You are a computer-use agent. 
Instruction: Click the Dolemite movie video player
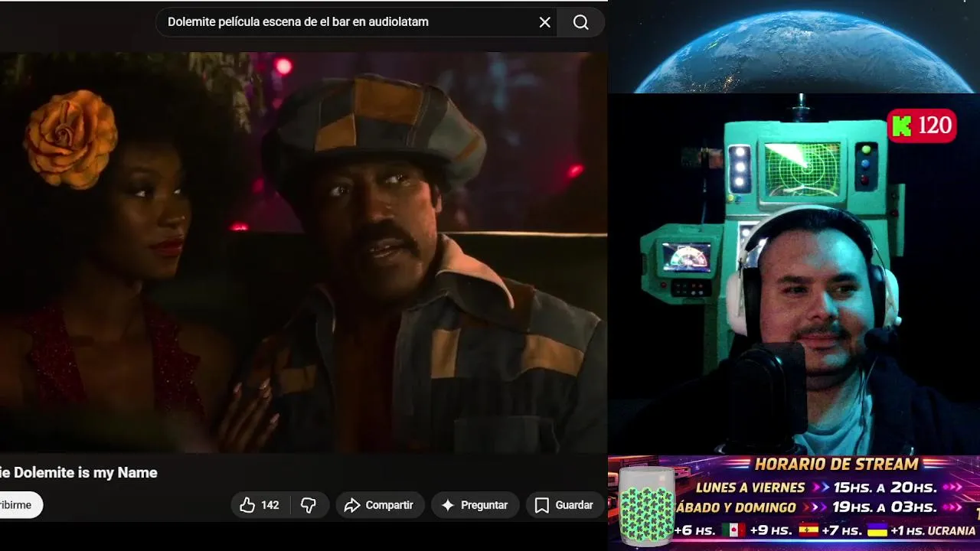click(x=303, y=253)
